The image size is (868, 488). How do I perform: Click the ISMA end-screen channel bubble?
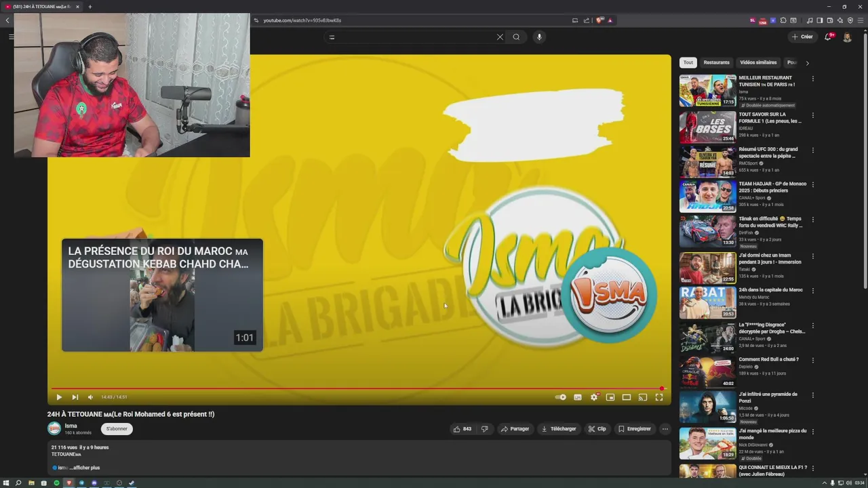(x=608, y=293)
